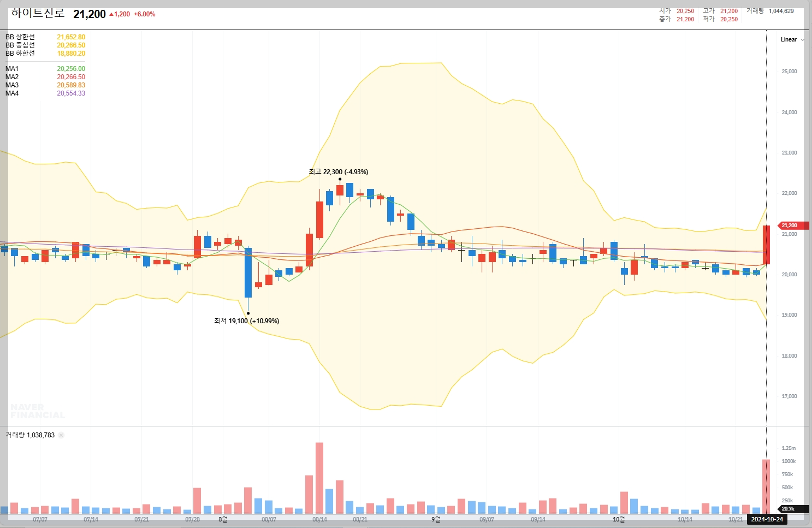Click the MA3 value 20,589.83
Image resolution: width=812 pixels, height=528 pixels.
(71, 85)
